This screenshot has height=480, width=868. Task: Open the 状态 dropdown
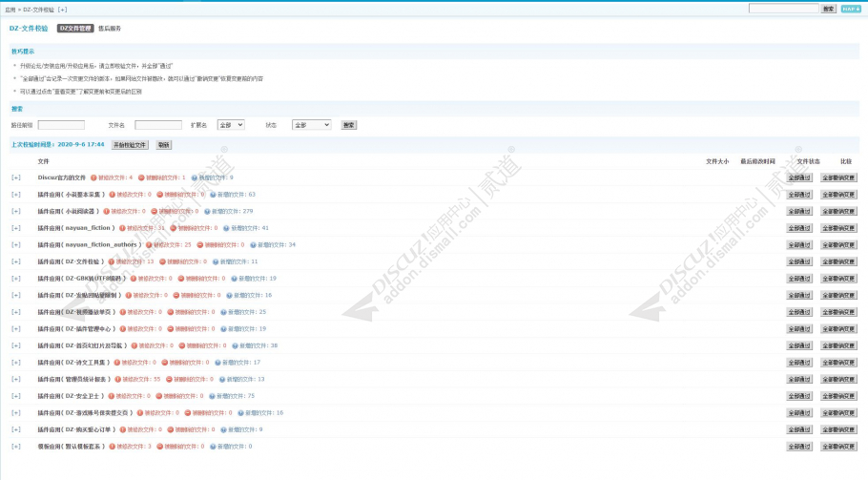coord(312,125)
